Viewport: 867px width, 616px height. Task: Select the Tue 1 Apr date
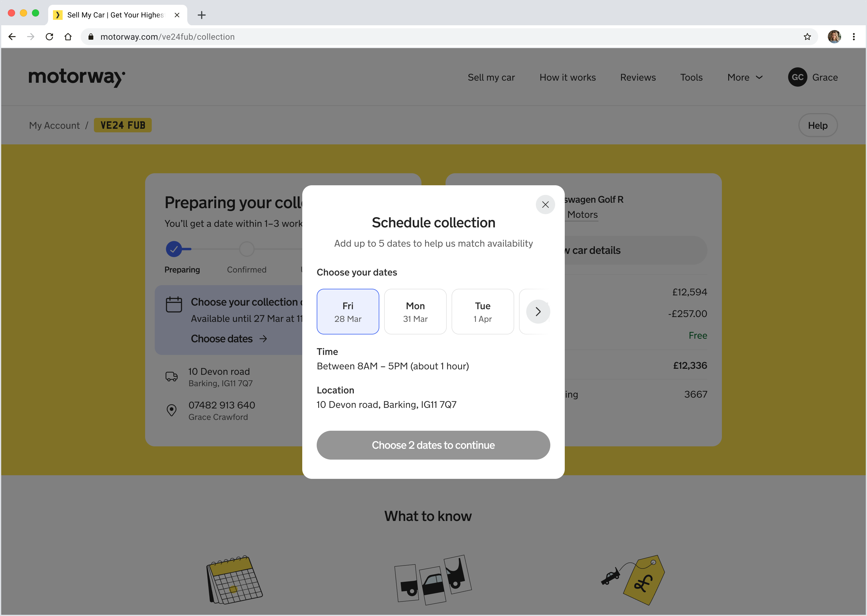pyautogui.click(x=482, y=311)
